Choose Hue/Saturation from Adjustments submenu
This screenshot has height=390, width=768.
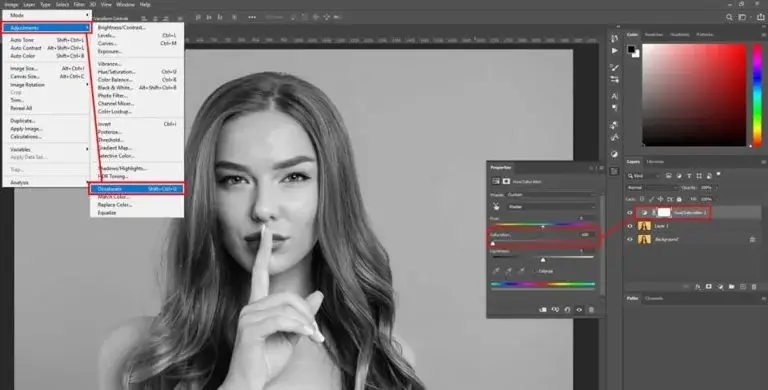click(x=137, y=72)
